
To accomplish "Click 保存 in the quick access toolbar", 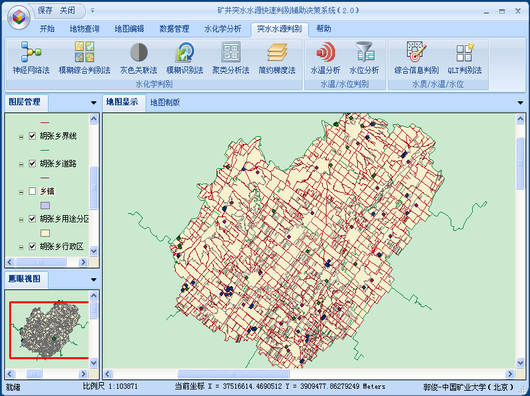I will (x=45, y=10).
